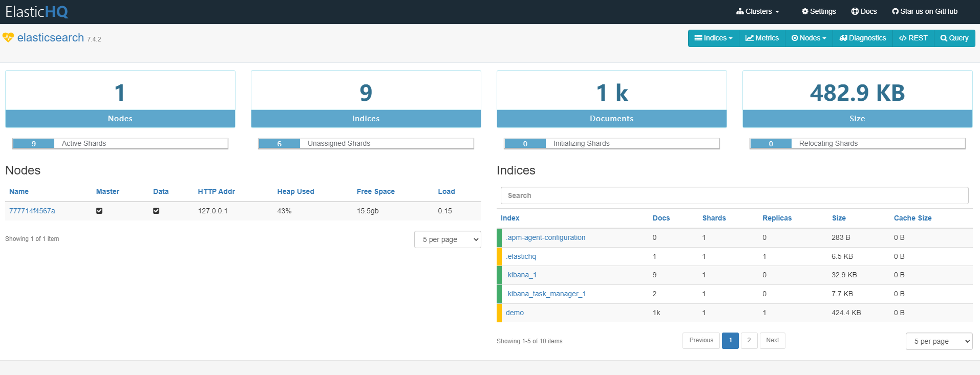The width and height of the screenshot is (980, 375).
Task: Click the 15.5gb free space value
Action: pos(368,211)
